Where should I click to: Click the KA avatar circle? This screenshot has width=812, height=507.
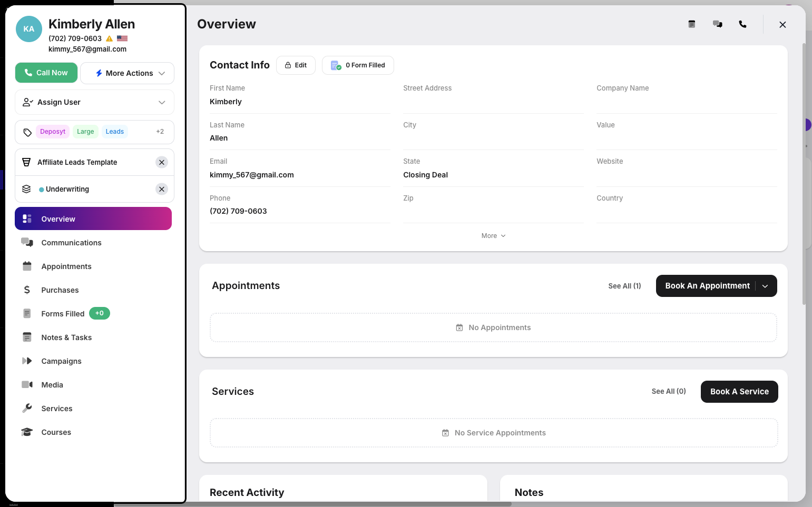[x=29, y=29]
